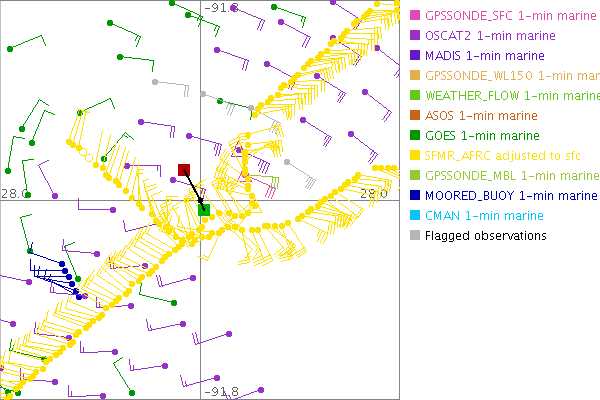This screenshot has height=400, width=600.
Task: Click the OSCAT2 purple legend swatch
Action: click(x=415, y=36)
